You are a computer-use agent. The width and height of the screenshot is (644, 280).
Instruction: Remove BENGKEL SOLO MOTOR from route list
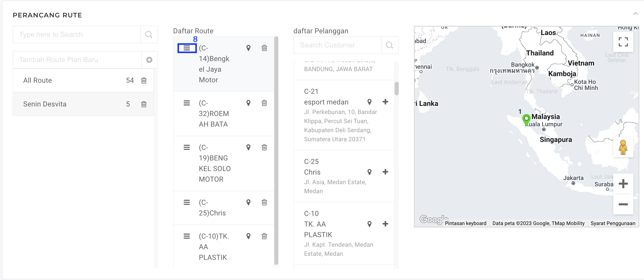tap(264, 147)
